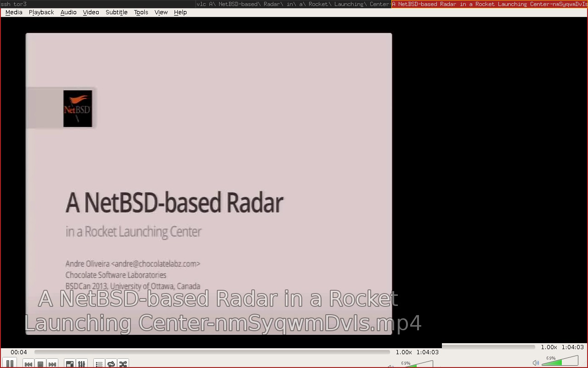Click the 00:04 elapsed time label
This screenshot has width=588, height=368.
[19, 352]
